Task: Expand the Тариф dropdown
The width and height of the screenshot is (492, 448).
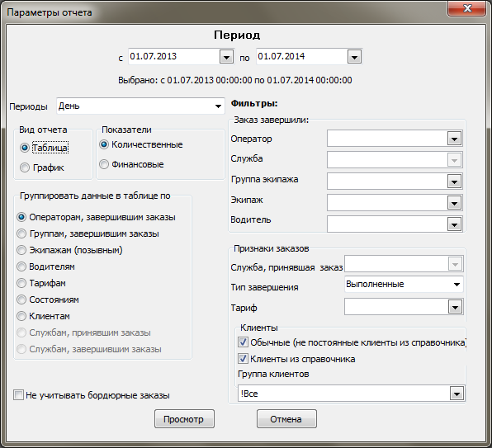Action: [x=455, y=307]
